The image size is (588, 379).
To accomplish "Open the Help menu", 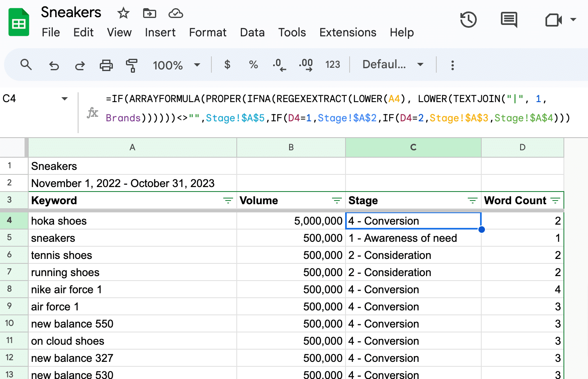I will (x=402, y=33).
